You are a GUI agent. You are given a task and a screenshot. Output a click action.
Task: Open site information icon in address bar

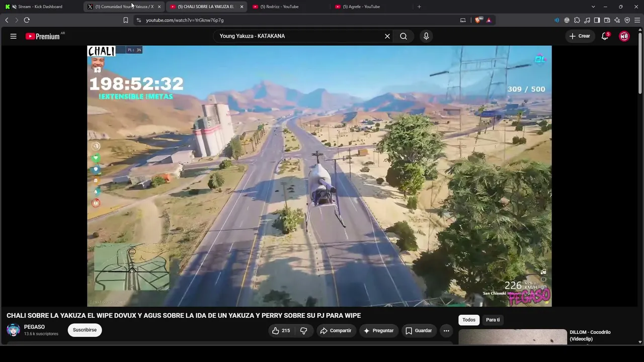(139, 20)
